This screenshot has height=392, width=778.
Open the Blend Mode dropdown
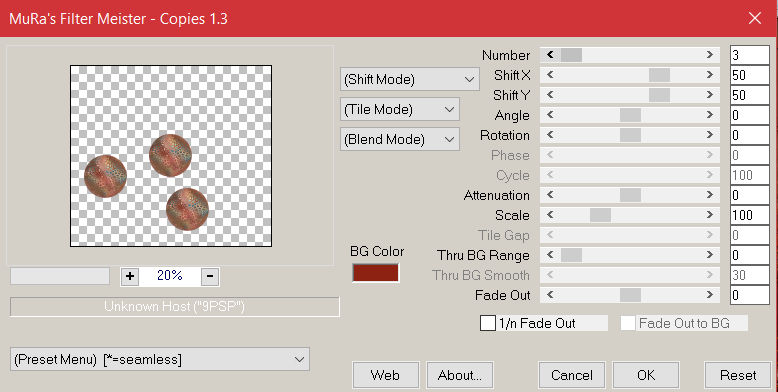pyautogui.click(x=400, y=139)
